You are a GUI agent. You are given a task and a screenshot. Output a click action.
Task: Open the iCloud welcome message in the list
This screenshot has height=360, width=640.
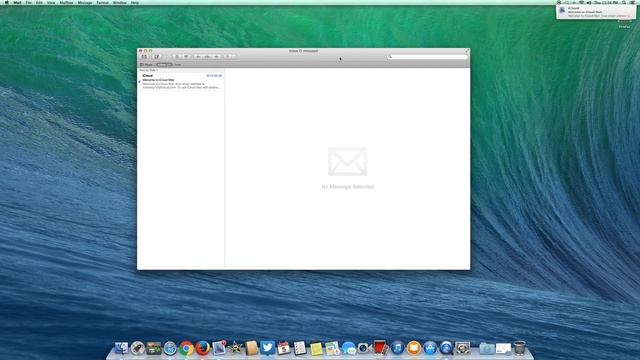coord(181,81)
